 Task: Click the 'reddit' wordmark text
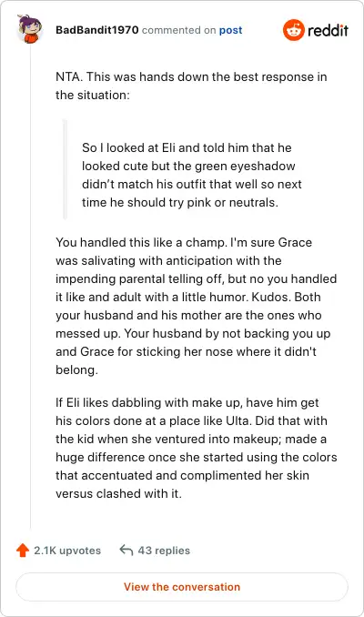[328, 30]
